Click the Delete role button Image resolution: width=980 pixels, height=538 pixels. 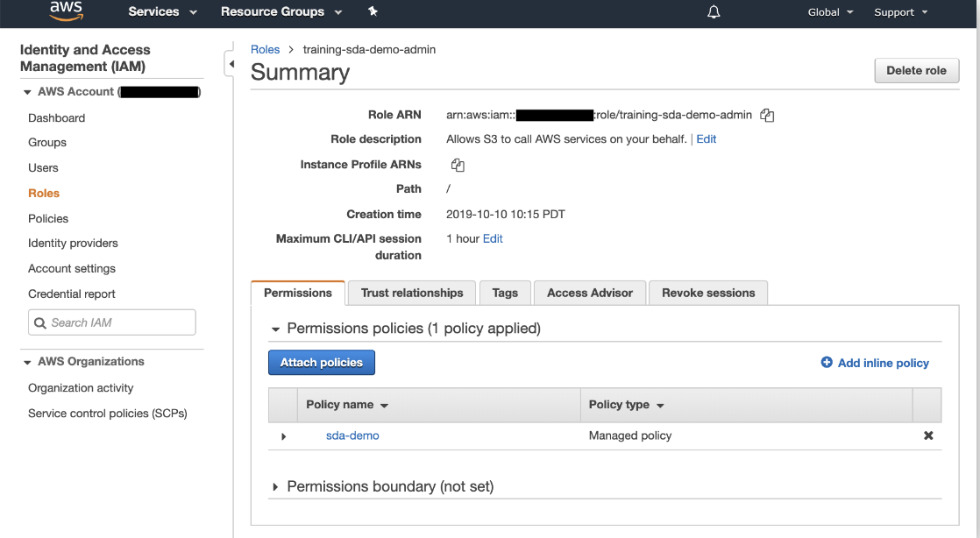[916, 71]
